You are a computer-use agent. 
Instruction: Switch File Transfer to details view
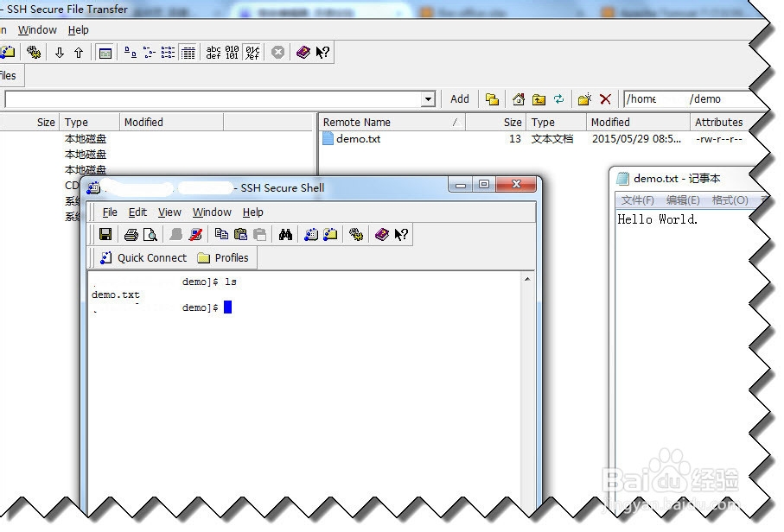pos(188,52)
